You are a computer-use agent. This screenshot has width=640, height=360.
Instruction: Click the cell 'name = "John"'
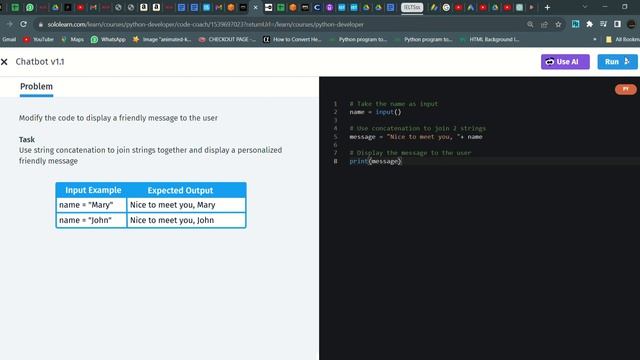[91, 220]
